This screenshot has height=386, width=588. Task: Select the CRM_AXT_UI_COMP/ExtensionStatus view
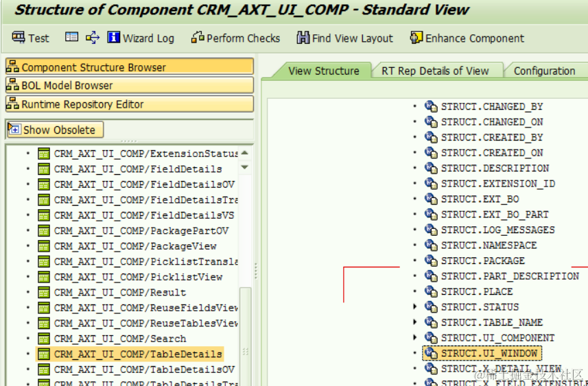point(145,154)
